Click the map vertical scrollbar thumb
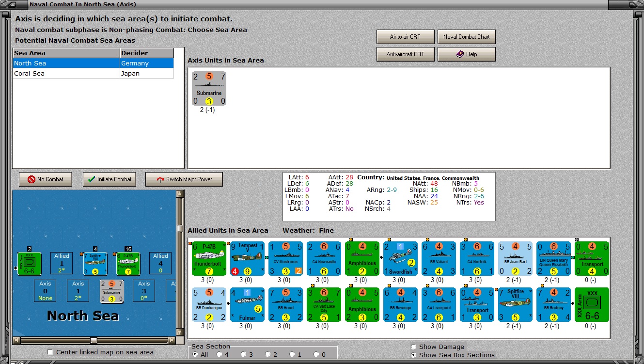 tap(180, 229)
